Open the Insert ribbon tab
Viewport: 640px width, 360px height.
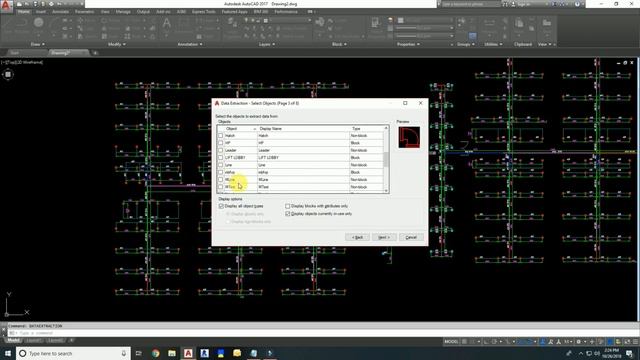[x=41, y=12]
